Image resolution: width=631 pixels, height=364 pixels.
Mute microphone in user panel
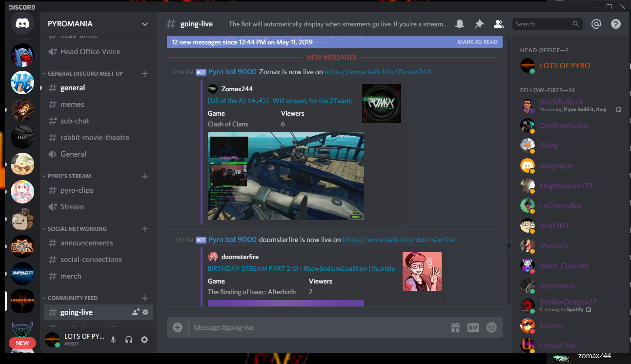click(x=113, y=340)
